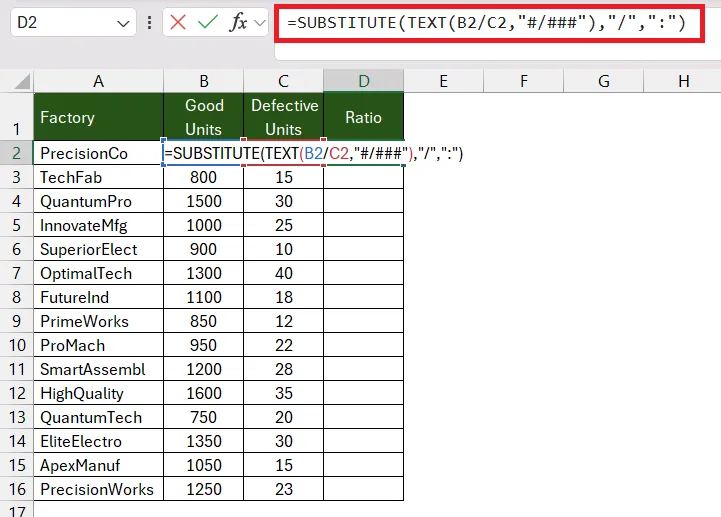Click Defective Units value 22

(284, 345)
